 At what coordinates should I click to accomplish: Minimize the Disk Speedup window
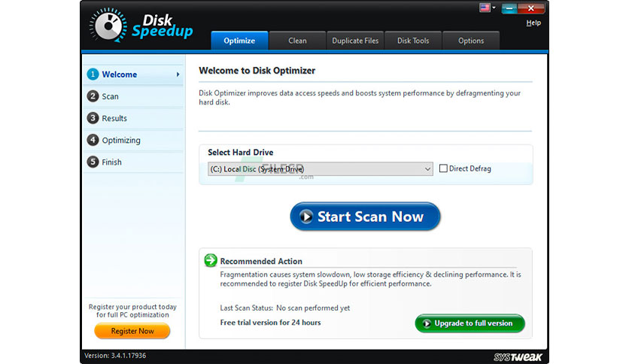pyautogui.click(x=509, y=8)
